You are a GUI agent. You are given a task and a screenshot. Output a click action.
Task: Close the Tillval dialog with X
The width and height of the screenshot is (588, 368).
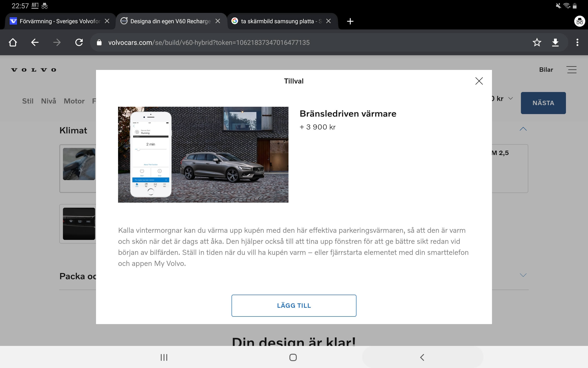479,81
